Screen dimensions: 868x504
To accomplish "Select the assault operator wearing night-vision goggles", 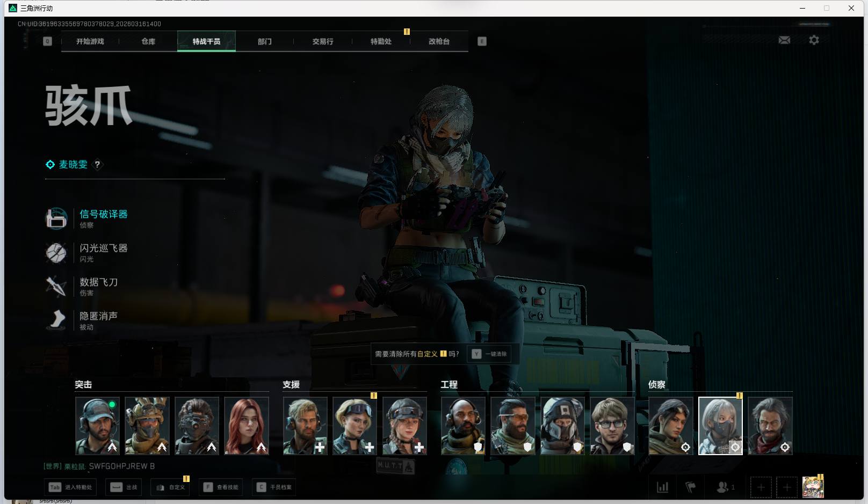I will (197, 426).
